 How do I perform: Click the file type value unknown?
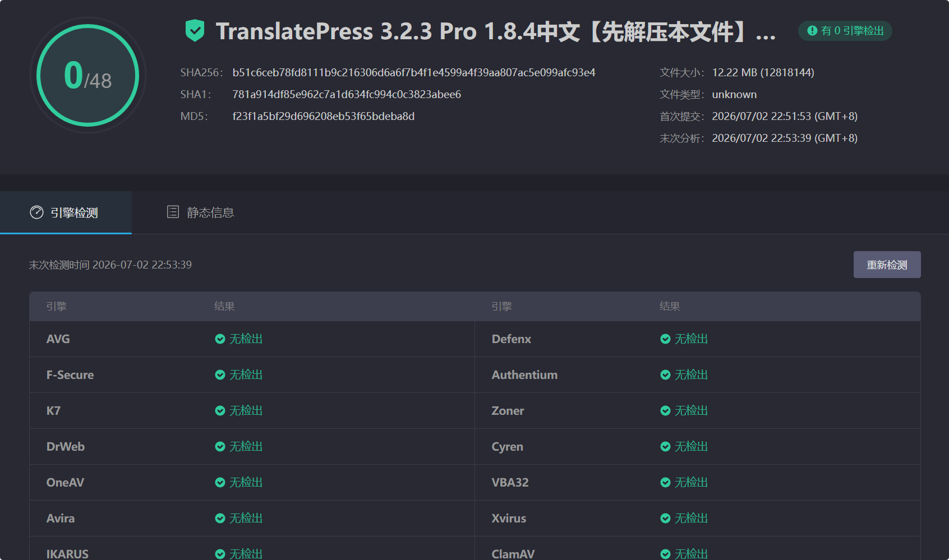point(734,94)
